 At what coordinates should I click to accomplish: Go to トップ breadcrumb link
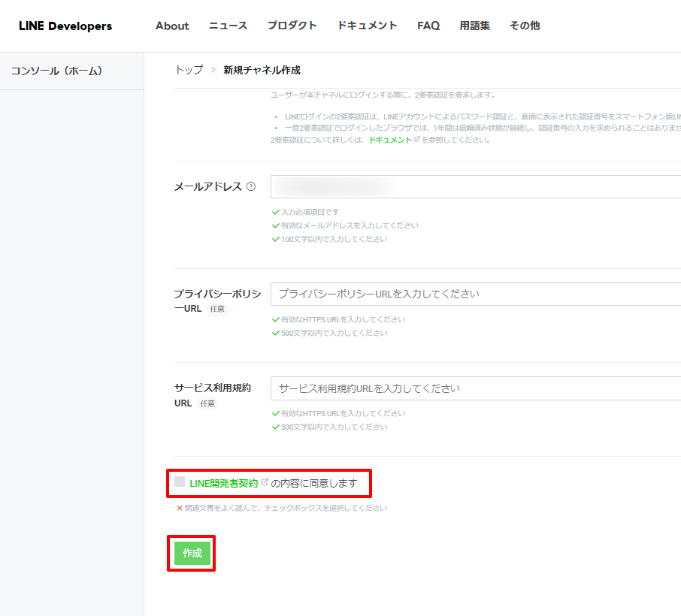[x=189, y=70]
